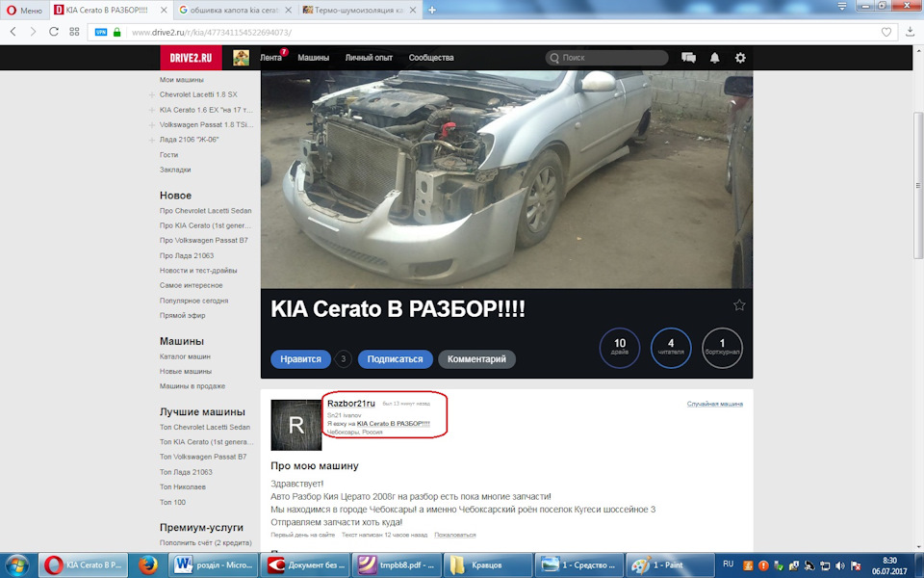Open Личный опыт menu item
The height and width of the screenshot is (578, 924).
click(x=369, y=58)
